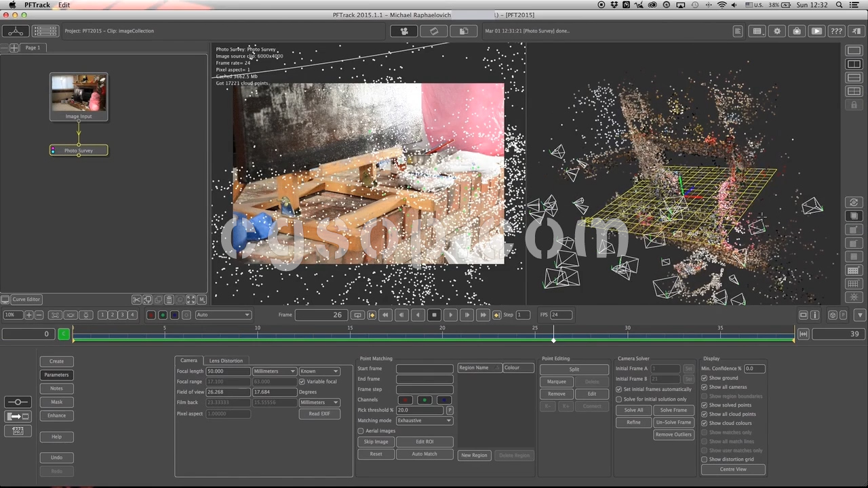Open the PFTrack application menu

[37, 5]
